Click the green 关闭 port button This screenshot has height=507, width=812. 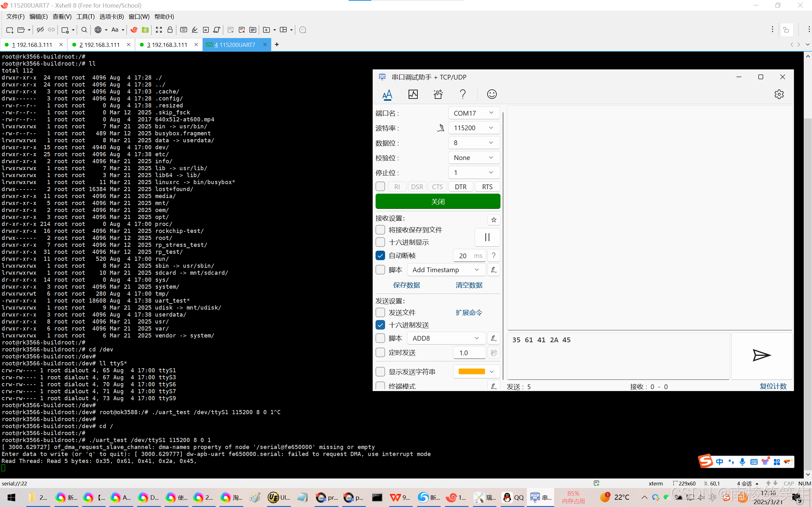click(437, 202)
